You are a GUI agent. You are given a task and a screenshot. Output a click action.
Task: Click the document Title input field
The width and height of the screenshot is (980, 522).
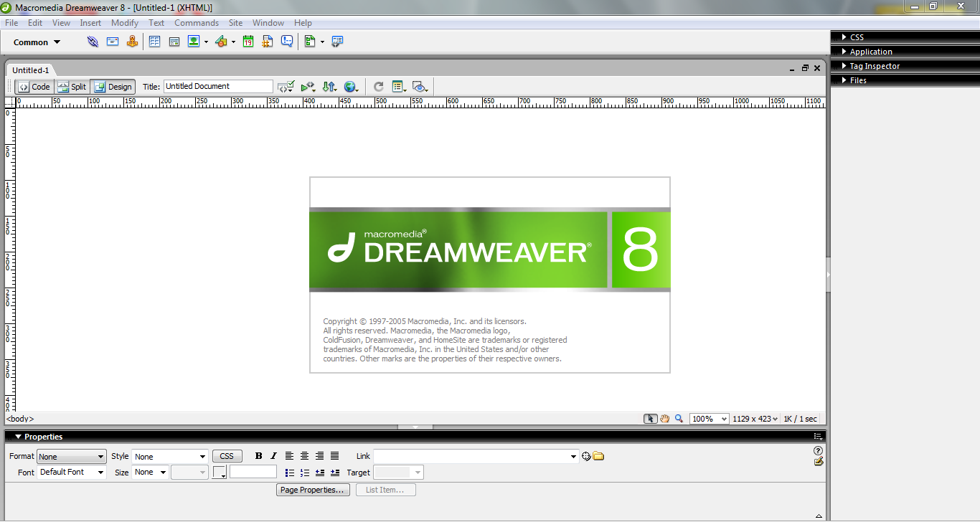click(x=218, y=86)
